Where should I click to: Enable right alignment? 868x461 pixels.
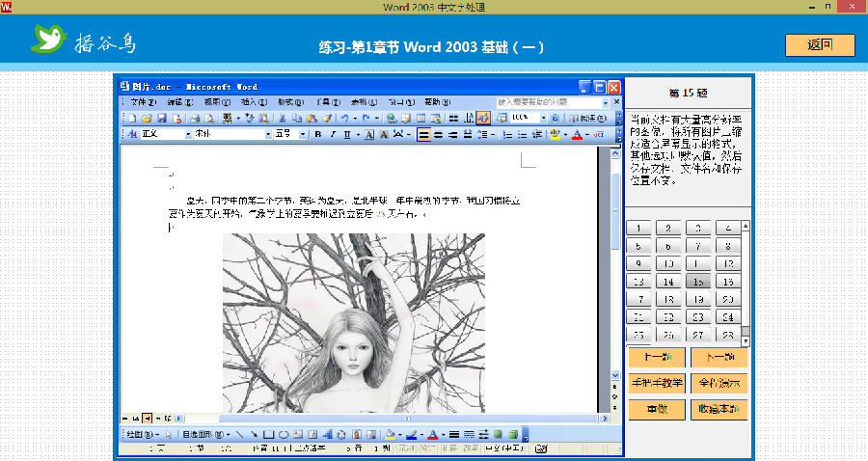[x=452, y=134]
